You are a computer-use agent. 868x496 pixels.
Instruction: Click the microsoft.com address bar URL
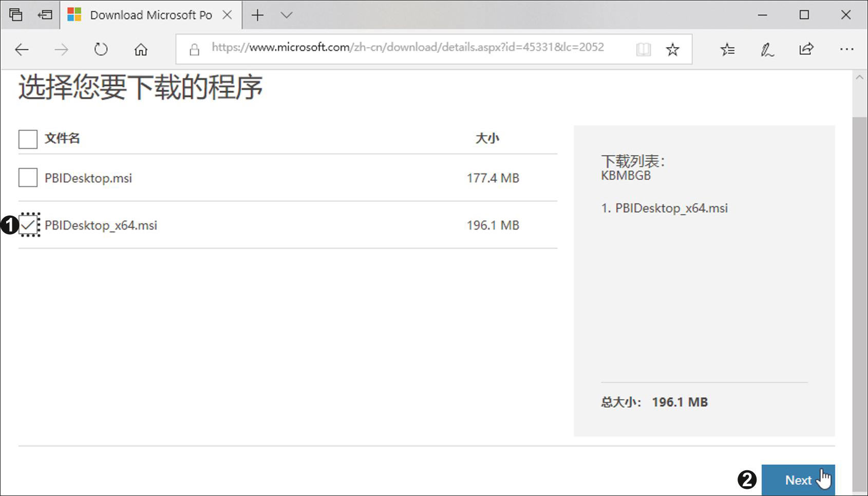click(408, 47)
